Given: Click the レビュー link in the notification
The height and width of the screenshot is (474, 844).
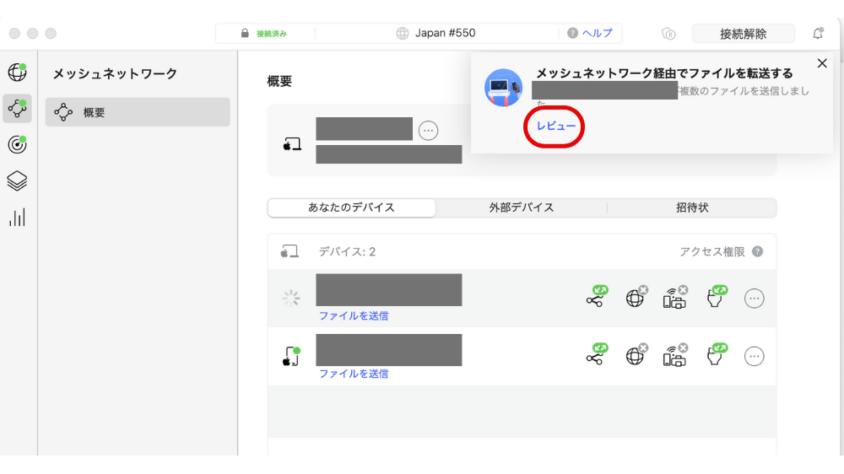Looking at the screenshot, I should (x=556, y=127).
